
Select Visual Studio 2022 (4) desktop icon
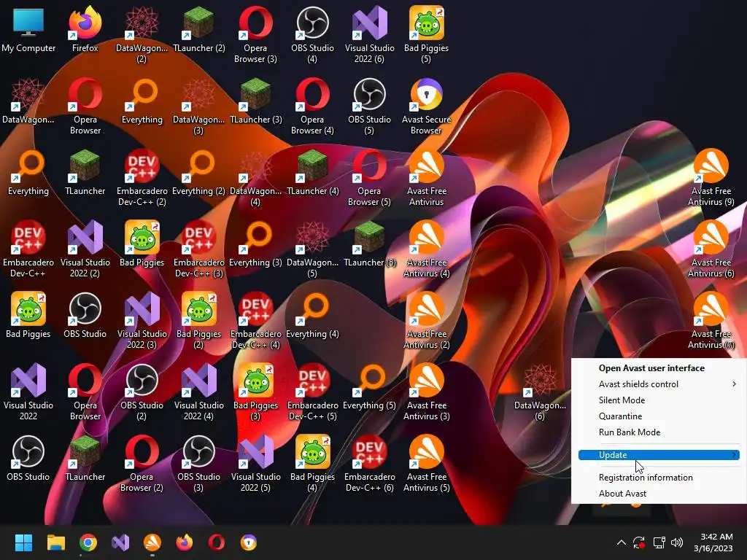[198, 393]
